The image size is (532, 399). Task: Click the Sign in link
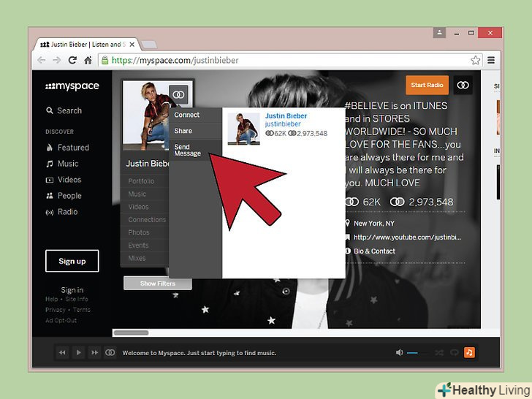(72, 290)
